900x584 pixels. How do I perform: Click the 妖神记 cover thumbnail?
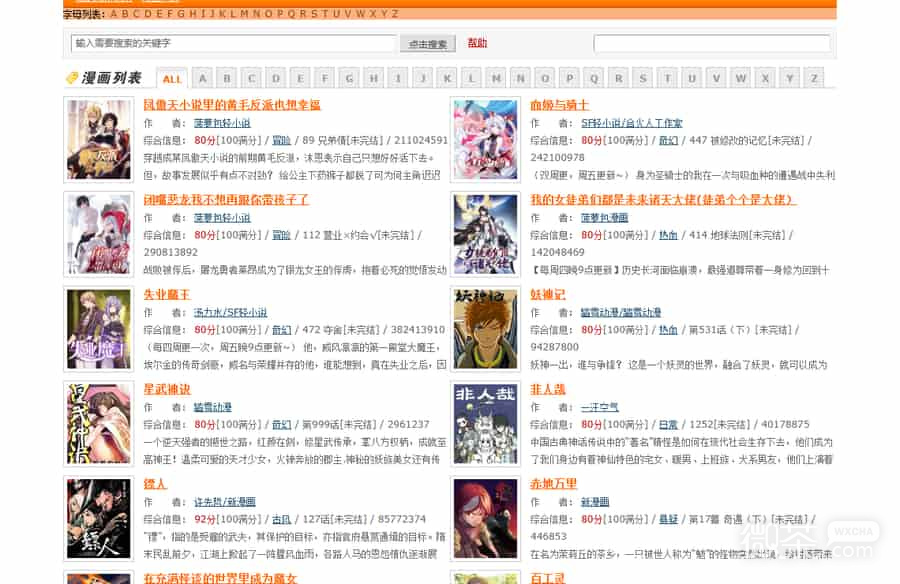coord(486,329)
